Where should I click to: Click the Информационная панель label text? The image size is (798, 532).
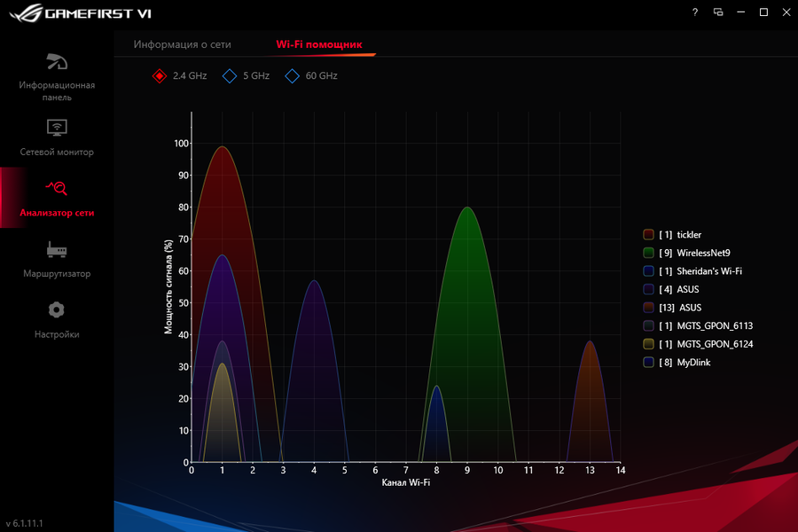click(x=57, y=91)
